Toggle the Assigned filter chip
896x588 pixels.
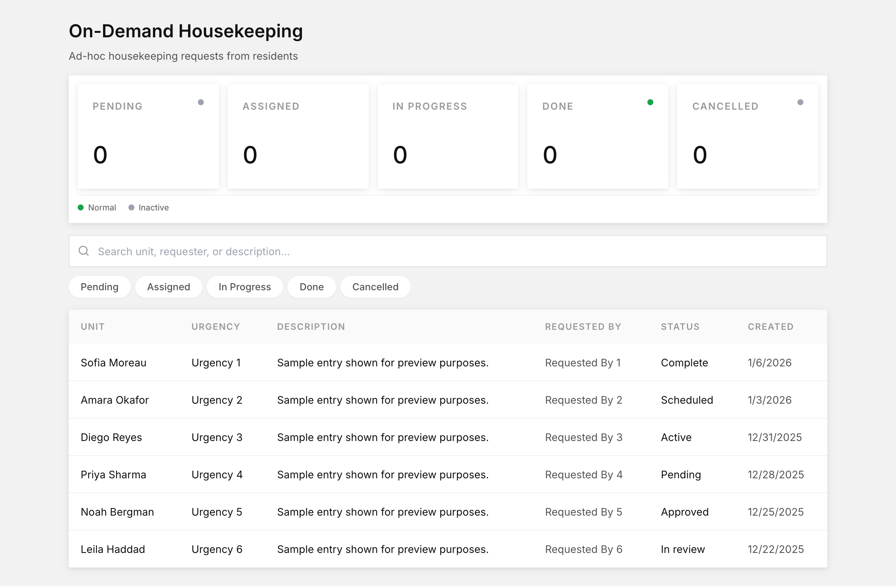(x=169, y=288)
